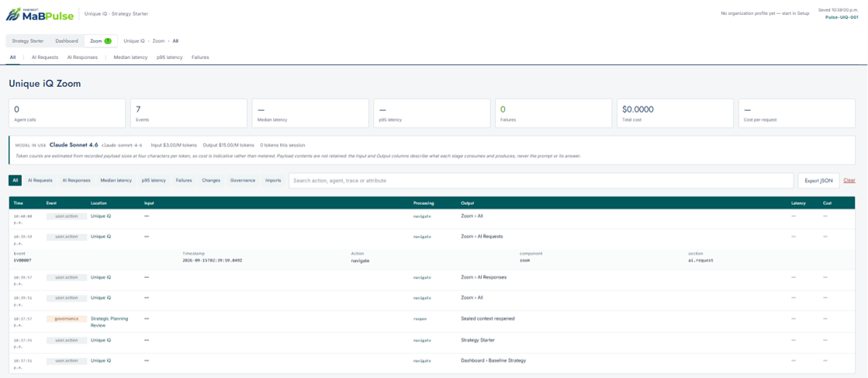The height and width of the screenshot is (378, 868).
Task: Select the underlined All tab below breadcrumb
Action: coord(12,57)
